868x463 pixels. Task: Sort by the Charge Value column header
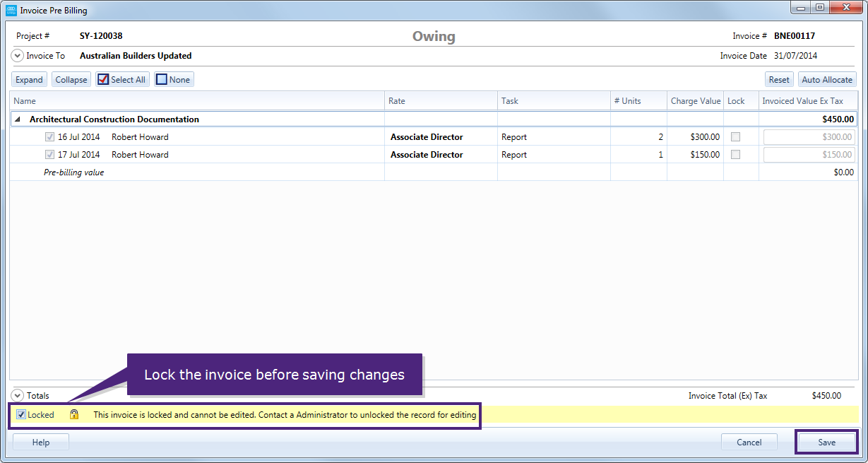(x=695, y=101)
